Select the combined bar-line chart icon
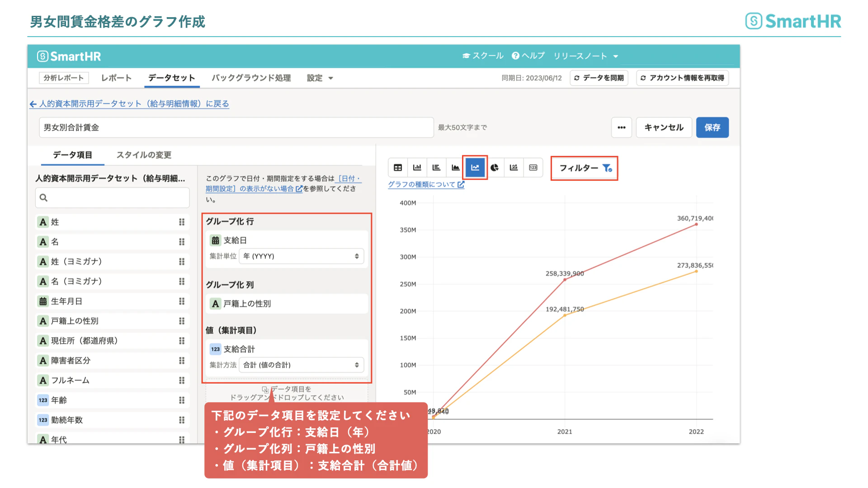This screenshot has width=868, height=488. coord(514,168)
